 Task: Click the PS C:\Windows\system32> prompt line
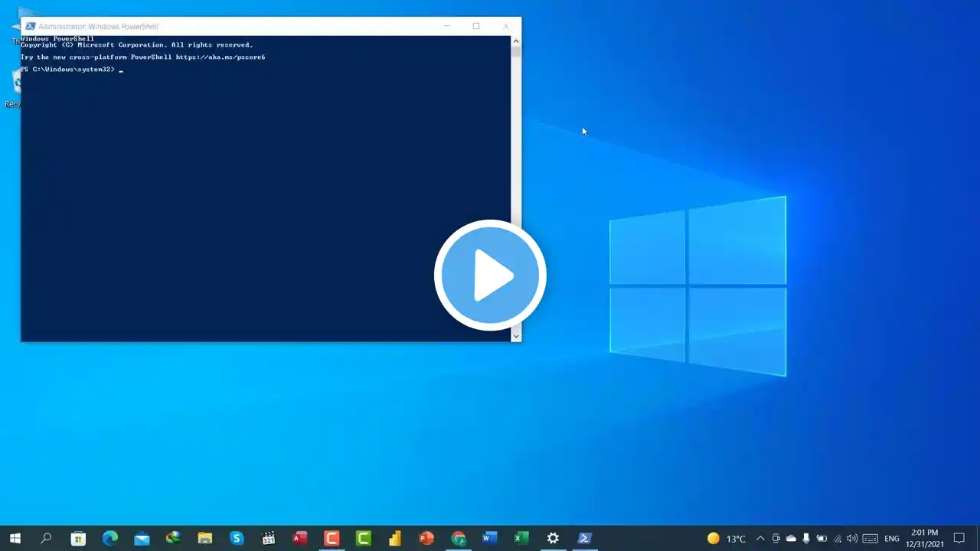coord(72,70)
